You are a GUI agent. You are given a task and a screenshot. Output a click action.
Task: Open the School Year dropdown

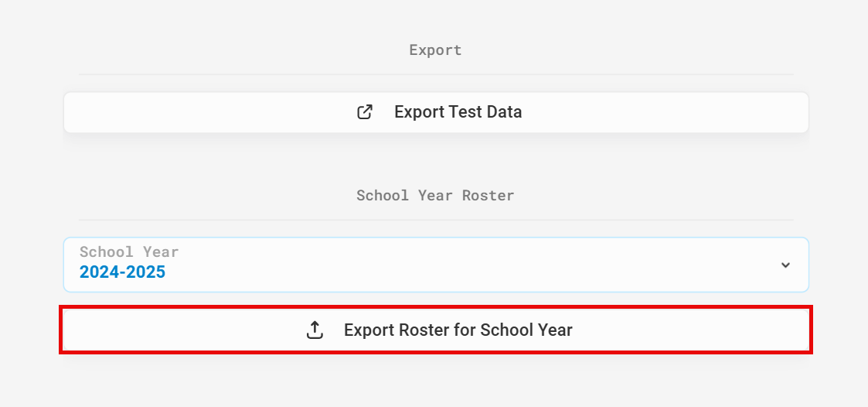436,265
